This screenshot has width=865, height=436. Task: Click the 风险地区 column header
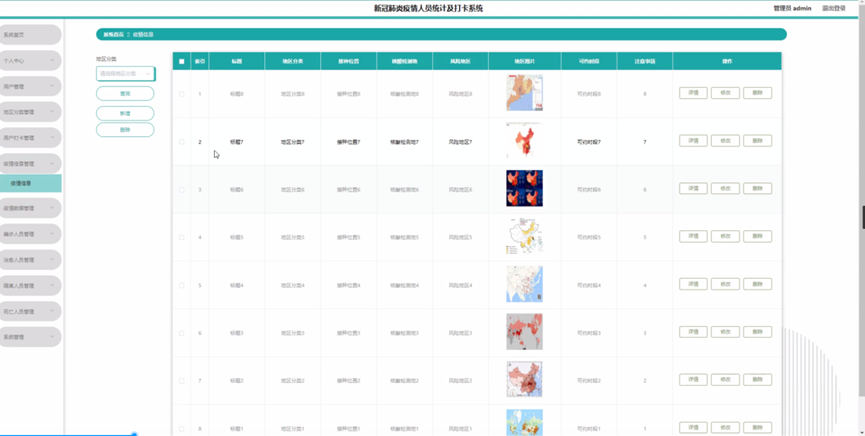click(x=460, y=61)
